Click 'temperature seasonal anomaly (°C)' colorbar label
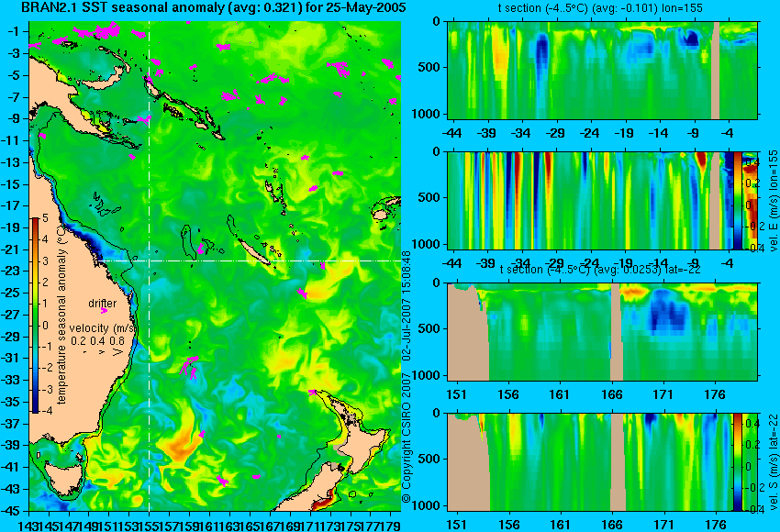The height and width of the screenshot is (532, 780). [61, 315]
